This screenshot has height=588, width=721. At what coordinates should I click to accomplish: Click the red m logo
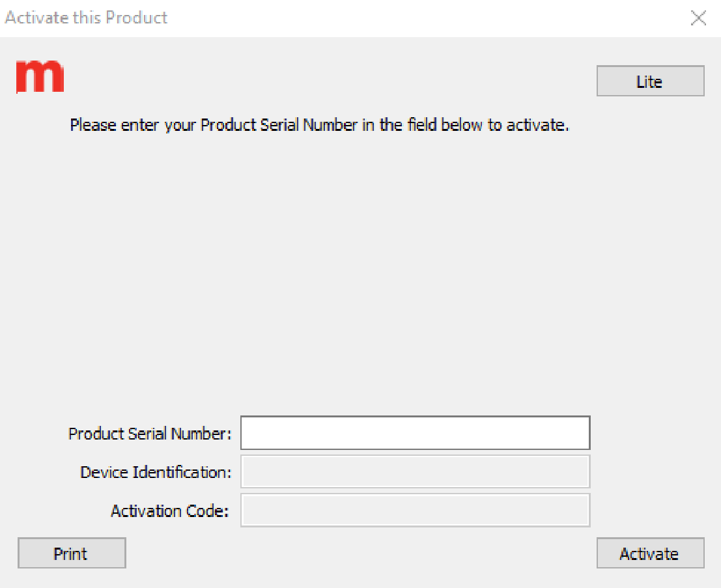(x=40, y=77)
